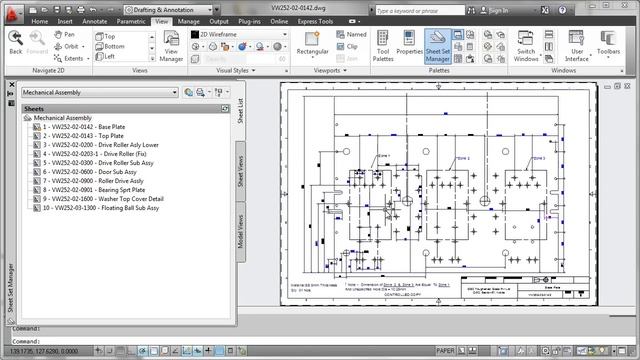Open the Mechanical Assembly sheet set dropdown
This screenshot has width=640, height=360.
tap(100, 93)
